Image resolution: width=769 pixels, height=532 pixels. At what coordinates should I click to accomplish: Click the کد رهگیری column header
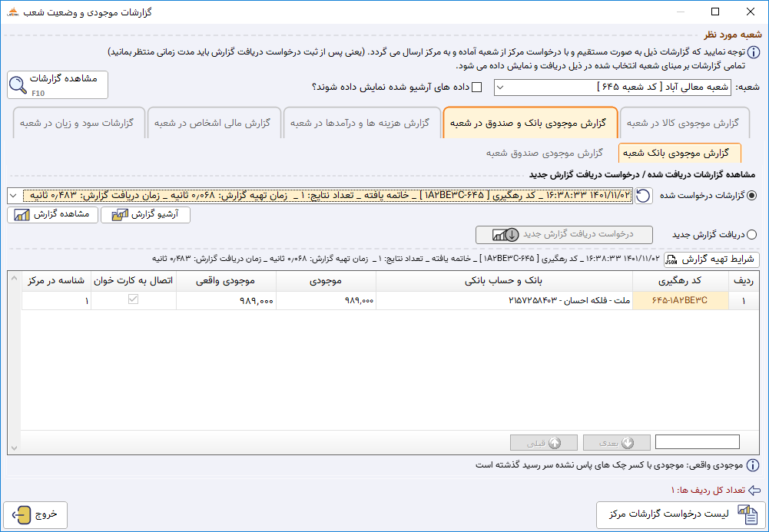[680, 281]
